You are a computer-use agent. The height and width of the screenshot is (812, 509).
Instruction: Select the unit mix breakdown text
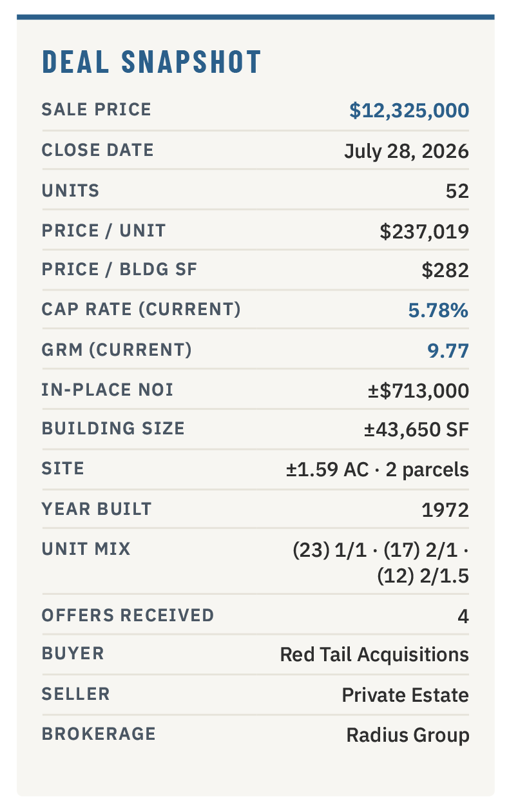[x=381, y=563]
